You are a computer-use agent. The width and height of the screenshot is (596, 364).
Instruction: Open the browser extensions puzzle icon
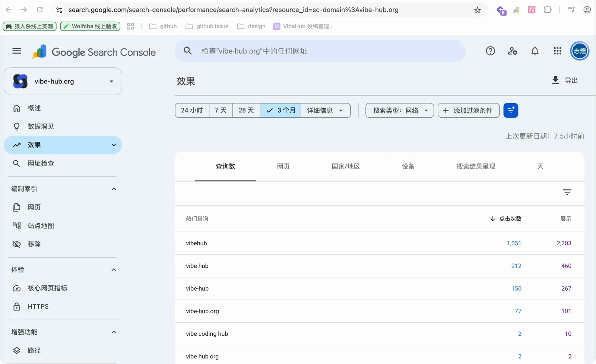tap(548, 10)
